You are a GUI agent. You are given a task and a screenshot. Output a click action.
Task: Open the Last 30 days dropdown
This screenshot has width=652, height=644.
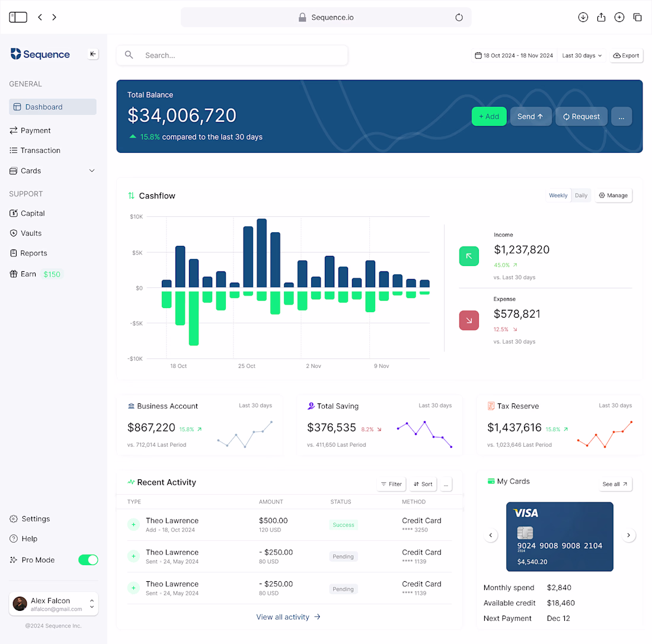(581, 55)
